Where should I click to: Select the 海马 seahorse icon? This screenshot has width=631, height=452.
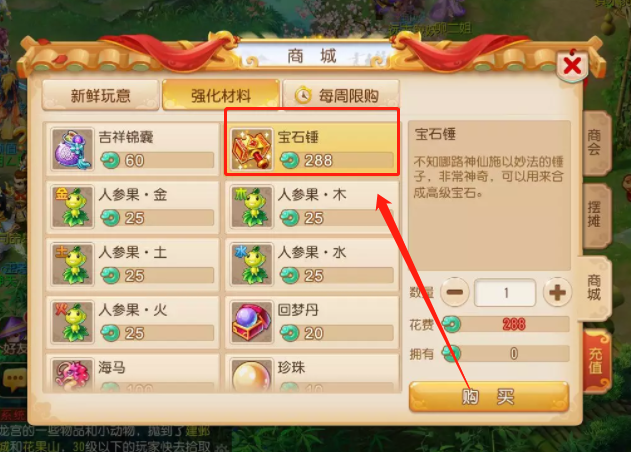72,375
